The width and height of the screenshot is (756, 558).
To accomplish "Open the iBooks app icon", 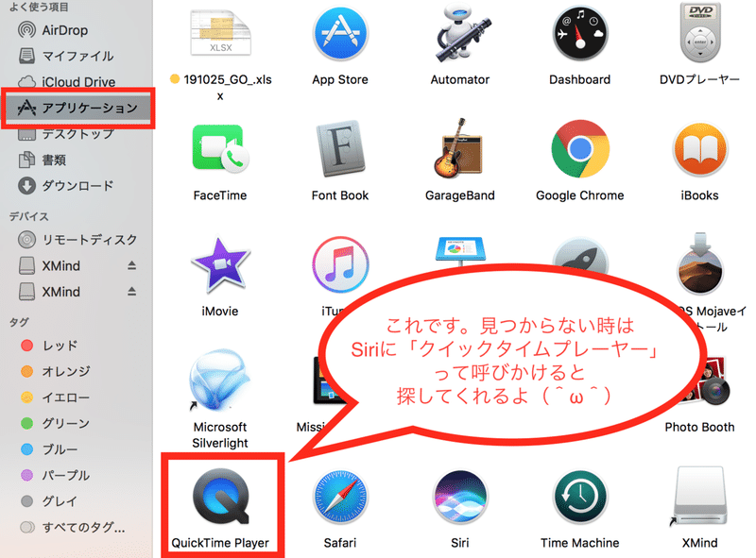I will coord(700,149).
